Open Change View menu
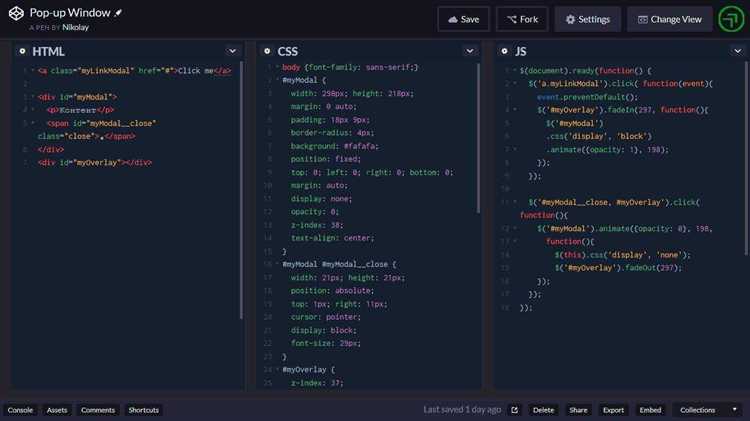The image size is (750, 421). pyautogui.click(x=670, y=19)
